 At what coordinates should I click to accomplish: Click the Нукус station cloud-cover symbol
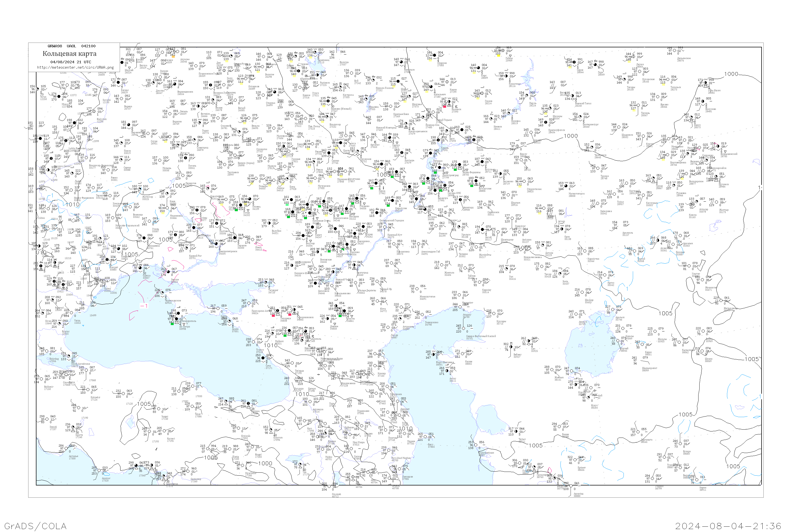(589, 398)
